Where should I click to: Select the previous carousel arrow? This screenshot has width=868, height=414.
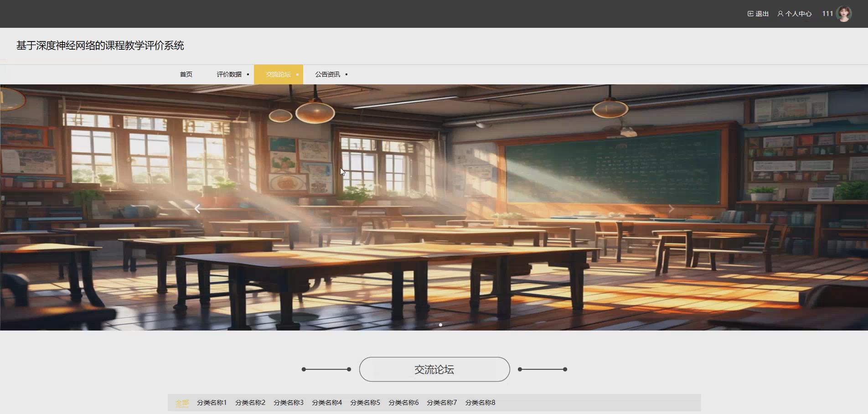pyautogui.click(x=197, y=208)
